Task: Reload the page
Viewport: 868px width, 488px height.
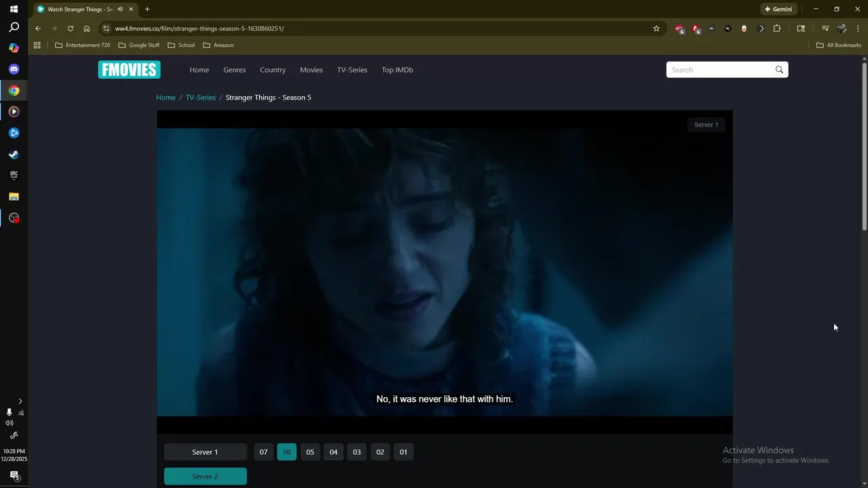Action: [71, 28]
